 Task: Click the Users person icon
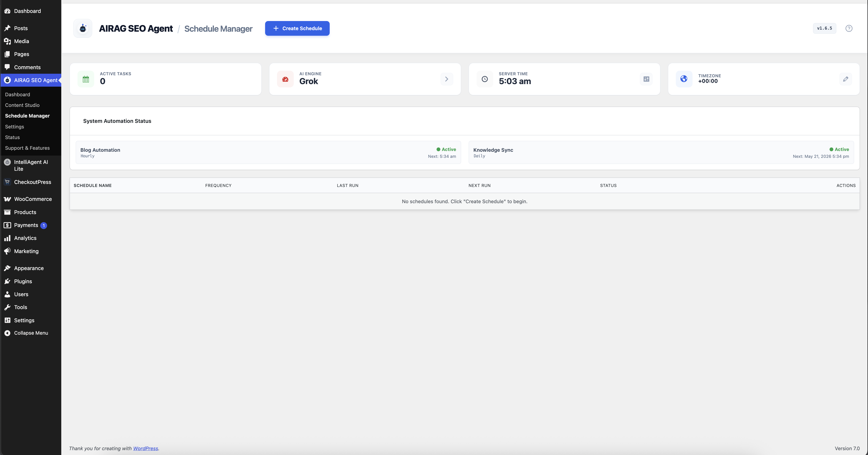click(x=7, y=294)
